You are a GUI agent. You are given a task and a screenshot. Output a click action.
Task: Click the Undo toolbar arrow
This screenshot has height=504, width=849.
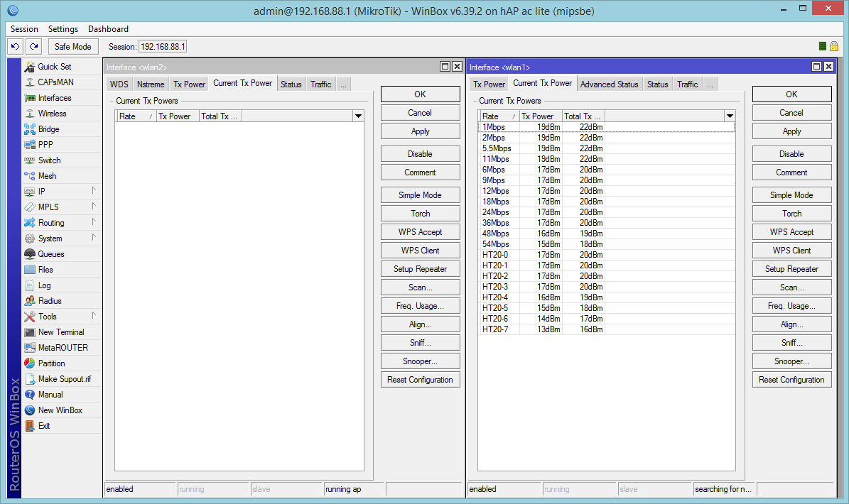15,47
